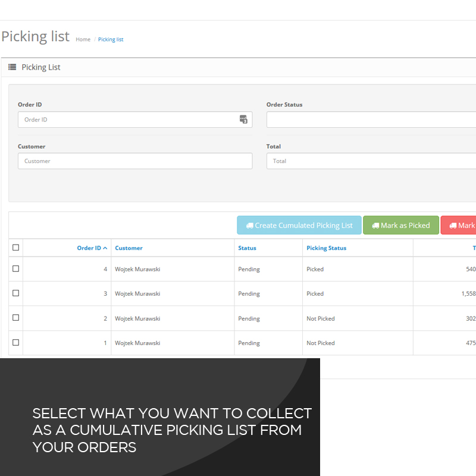Sort table by Customer column
Image resolution: width=476 pixels, height=476 pixels.
pos(129,248)
